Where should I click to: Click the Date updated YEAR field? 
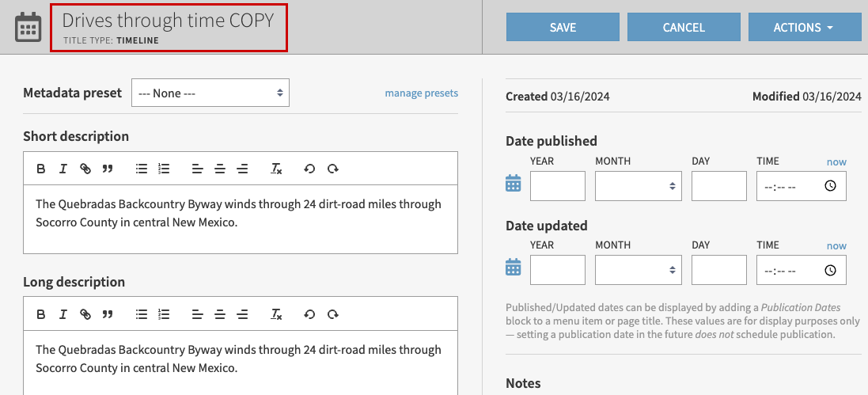[x=558, y=271]
